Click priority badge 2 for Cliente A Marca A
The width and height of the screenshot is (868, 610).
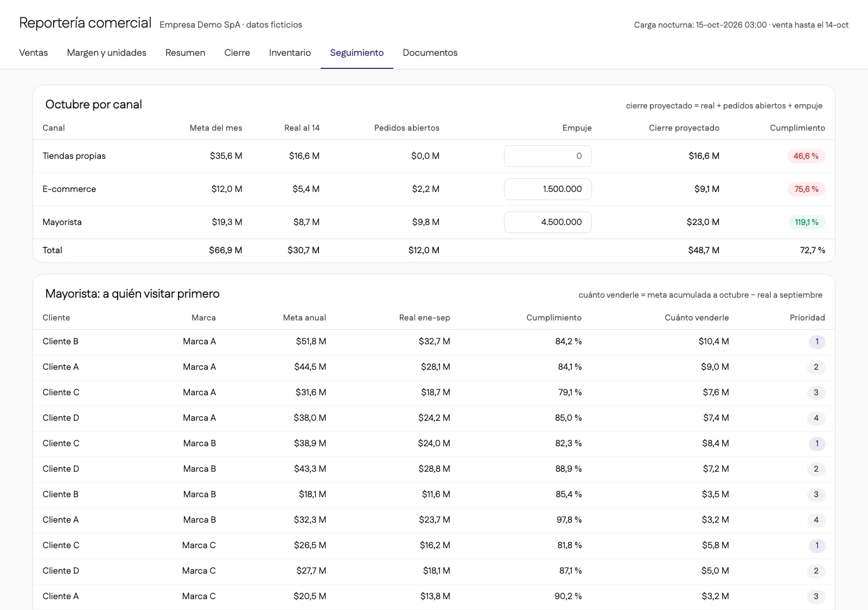pyautogui.click(x=816, y=367)
